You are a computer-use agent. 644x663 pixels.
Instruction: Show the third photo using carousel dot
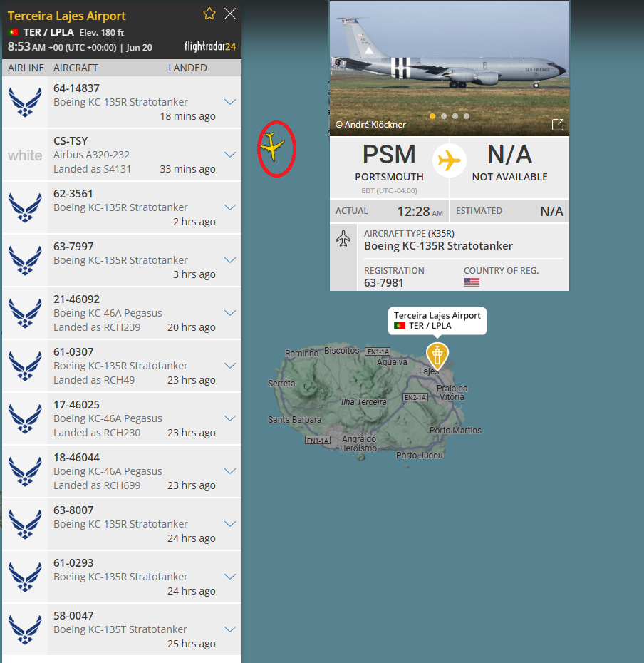(x=455, y=116)
